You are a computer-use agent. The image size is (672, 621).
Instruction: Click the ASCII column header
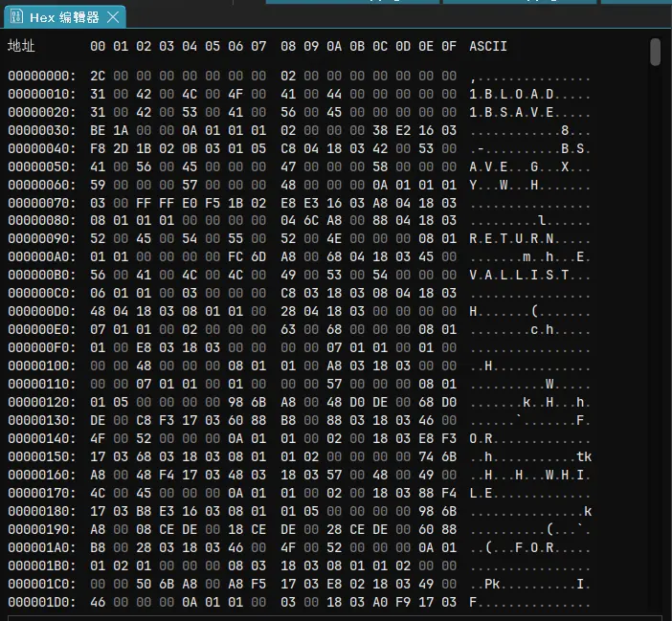[488, 46]
